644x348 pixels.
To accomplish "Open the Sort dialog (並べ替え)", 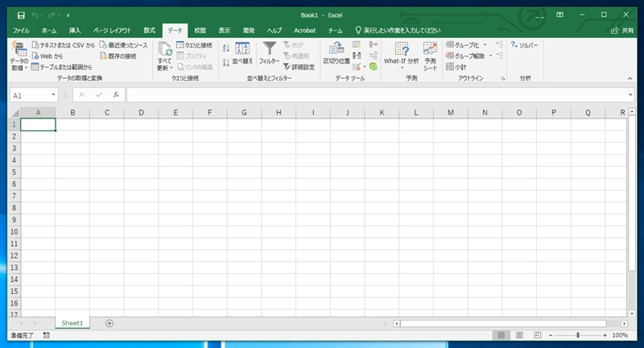I will point(242,52).
